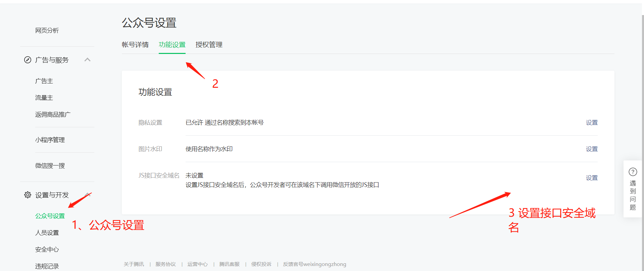644x271 pixels.
Task: Select 公众号设置 in the sidebar
Action: pos(50,216)
